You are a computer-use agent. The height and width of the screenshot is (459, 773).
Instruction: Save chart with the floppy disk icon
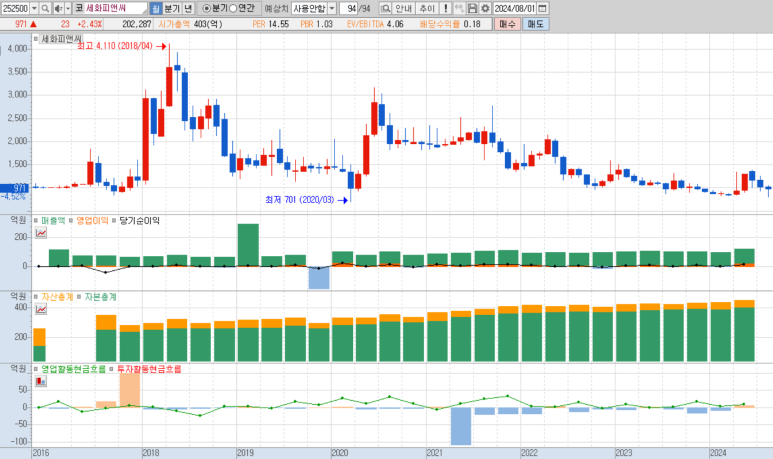(472, 8)
